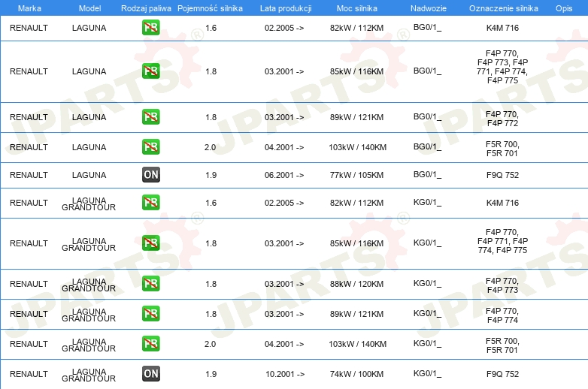The height and width of the screenshot is (389, 588).
Task: Click the power value 88kW / 120KM
Action: coord(356,284)
